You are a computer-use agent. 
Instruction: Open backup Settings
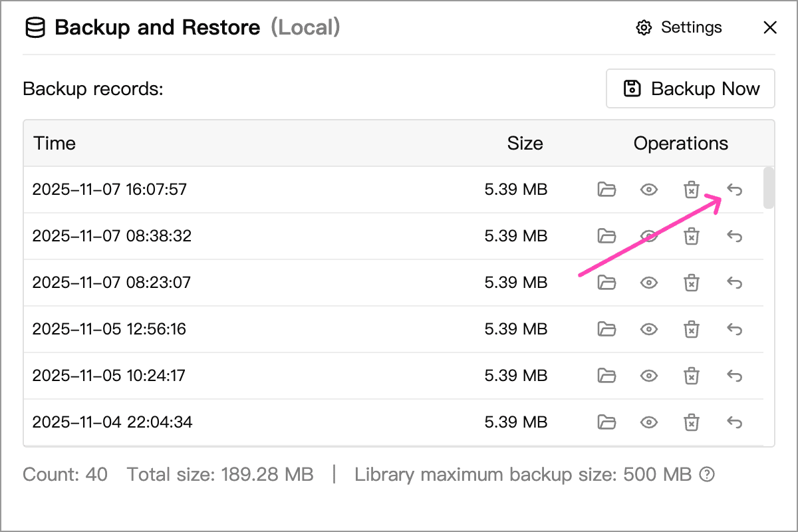point(679,28)
